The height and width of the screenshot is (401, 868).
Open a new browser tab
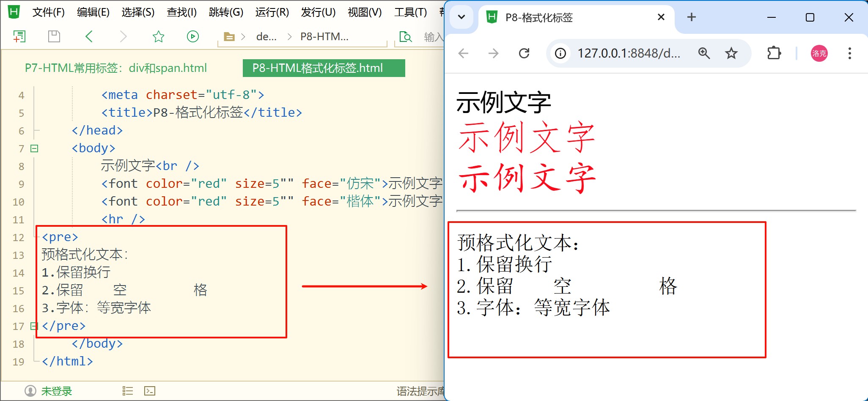[692, 17]
